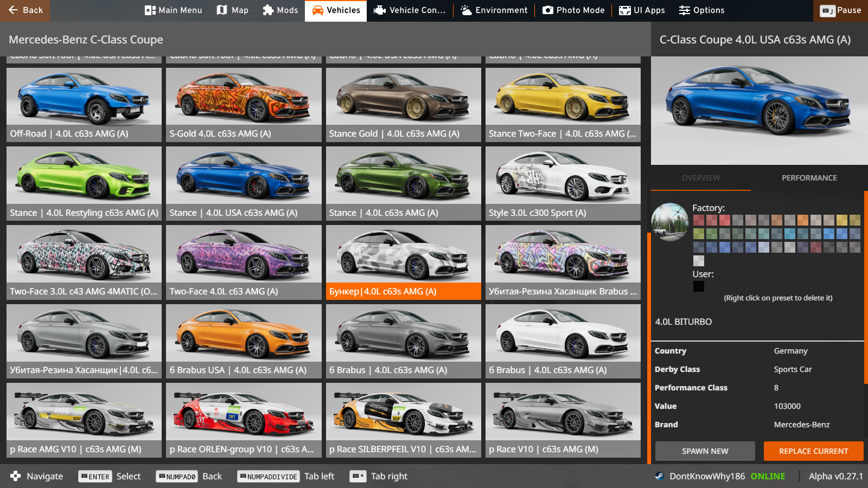Image resolution: width=868 pixels, height=488 pixels.
Task: Open the Main Menu
Action: (x=174, y=10)
